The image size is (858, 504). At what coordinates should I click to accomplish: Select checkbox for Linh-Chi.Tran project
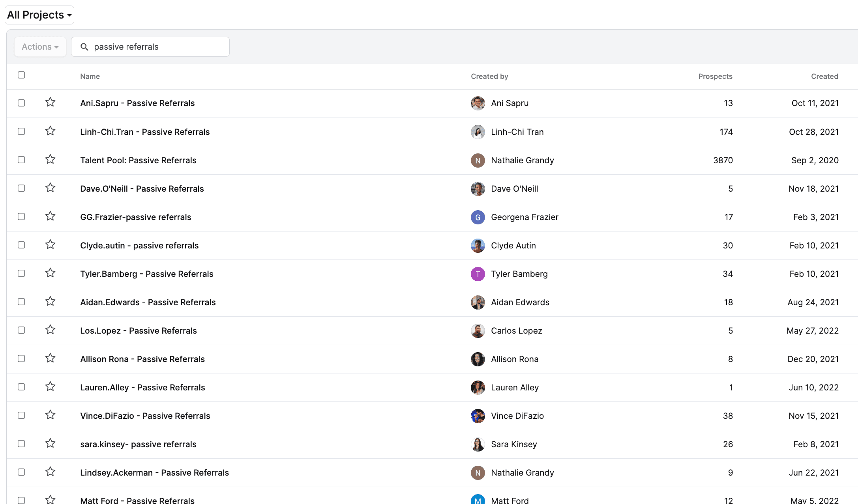(x=21, y=131)
